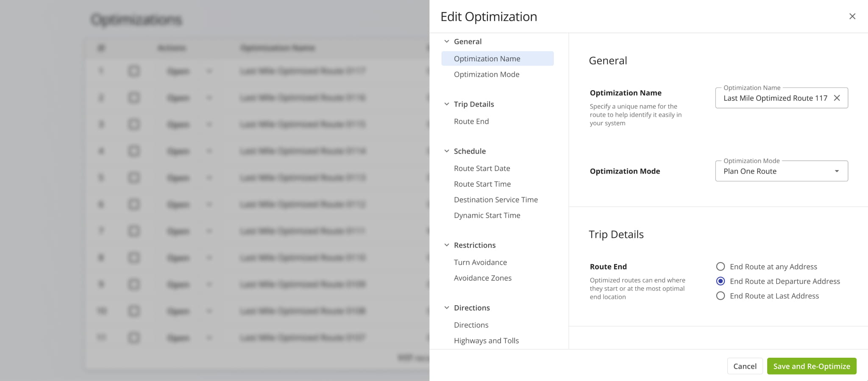Collapse the General section chevron
The height and width of the screenshot is (381, 868).
pyautogui.click(x=446, y=41)
